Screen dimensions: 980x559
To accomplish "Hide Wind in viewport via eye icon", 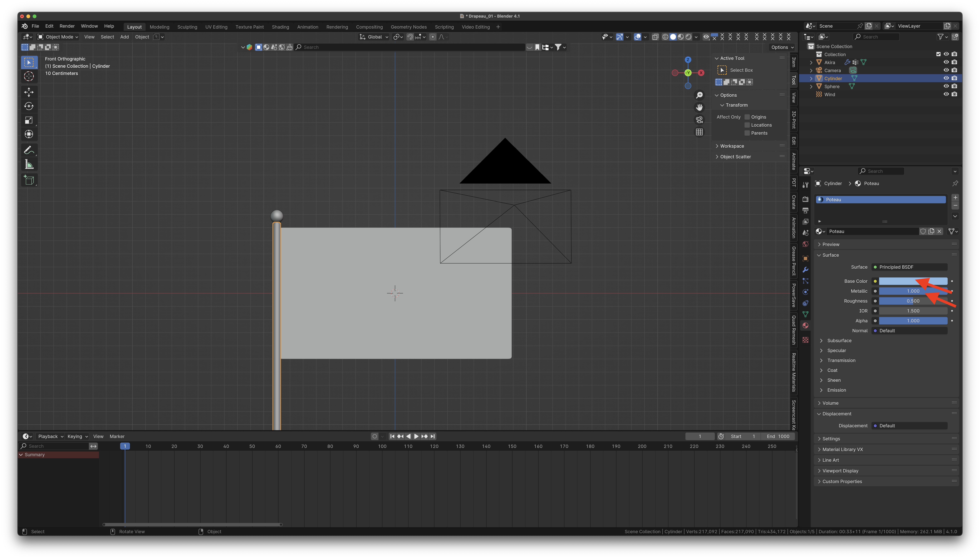I will pos(946,94).
